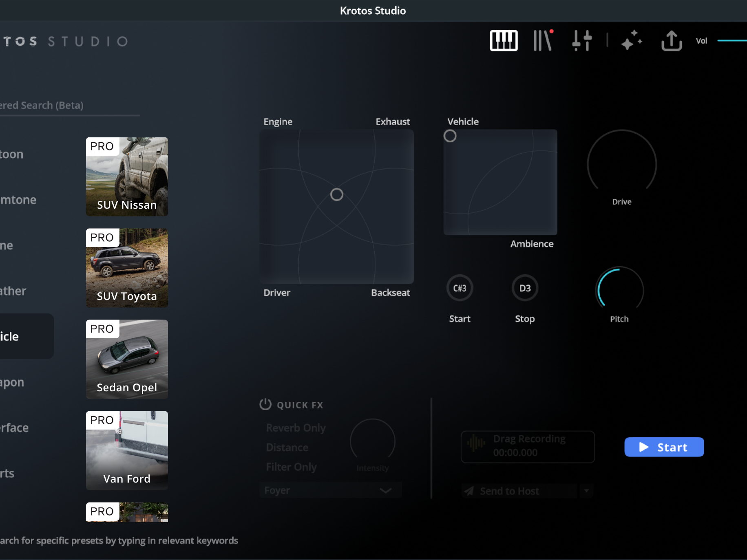Select the Distance quick FX option

(287, 447)
